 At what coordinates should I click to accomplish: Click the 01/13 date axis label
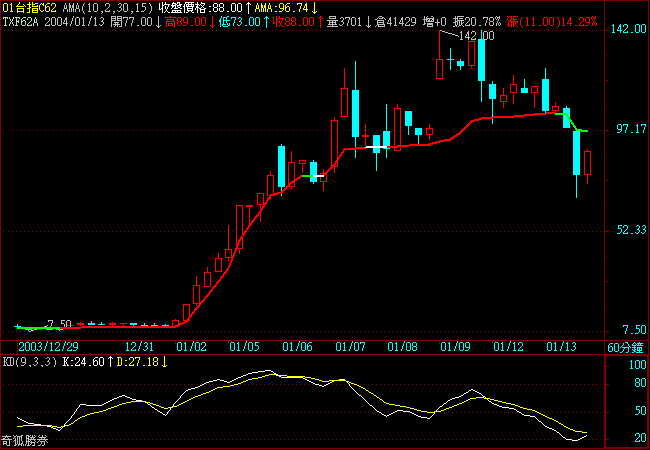[560, 346]
